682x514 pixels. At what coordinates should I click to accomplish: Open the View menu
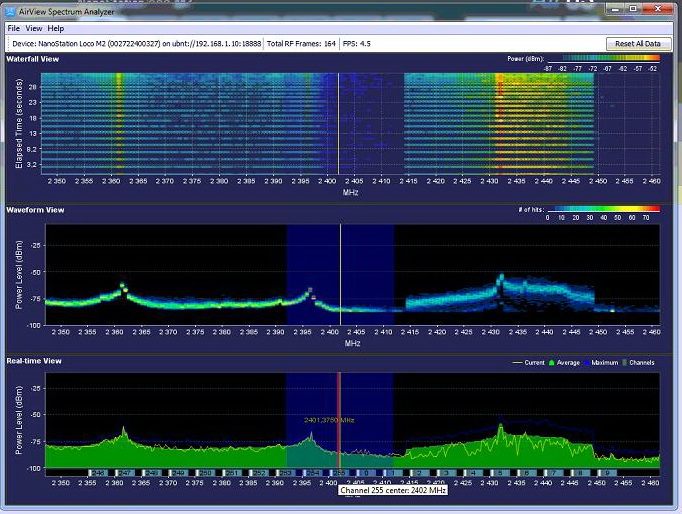coord(34,28)
